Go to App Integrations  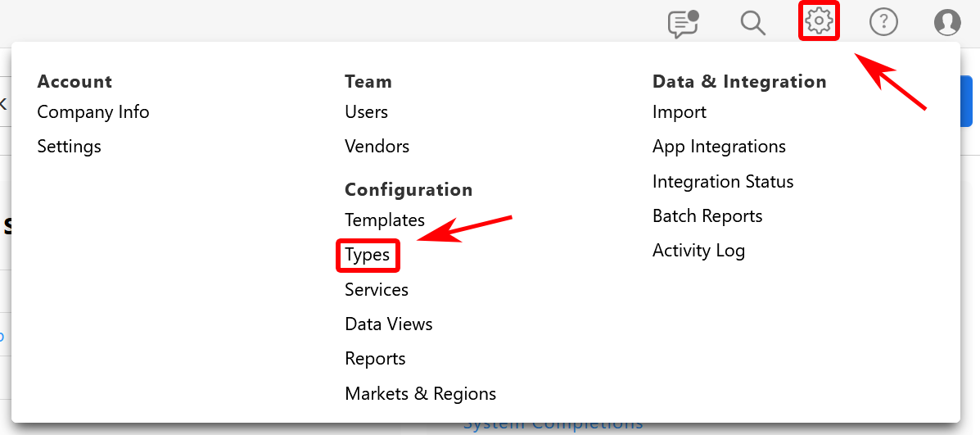(719, 147)
